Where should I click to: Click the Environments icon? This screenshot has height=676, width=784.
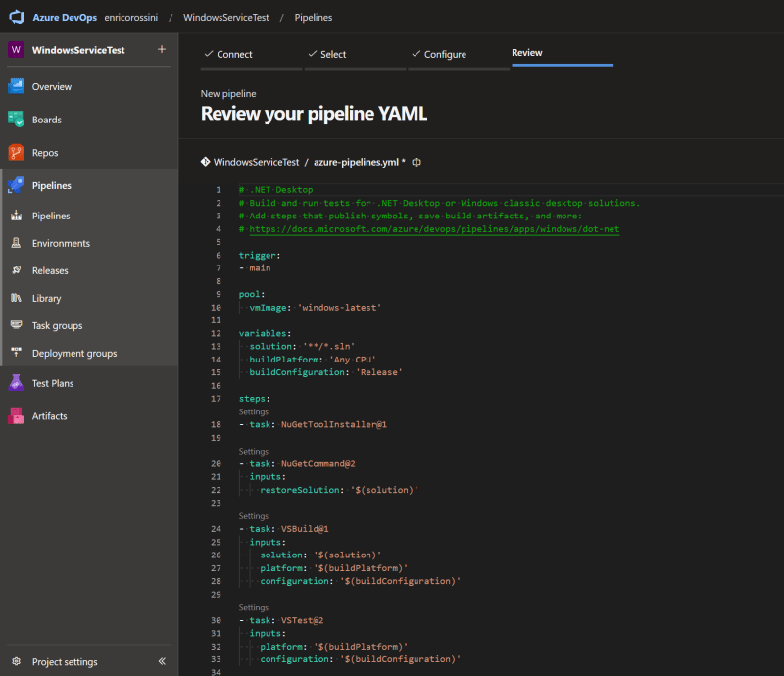[16, 243]
